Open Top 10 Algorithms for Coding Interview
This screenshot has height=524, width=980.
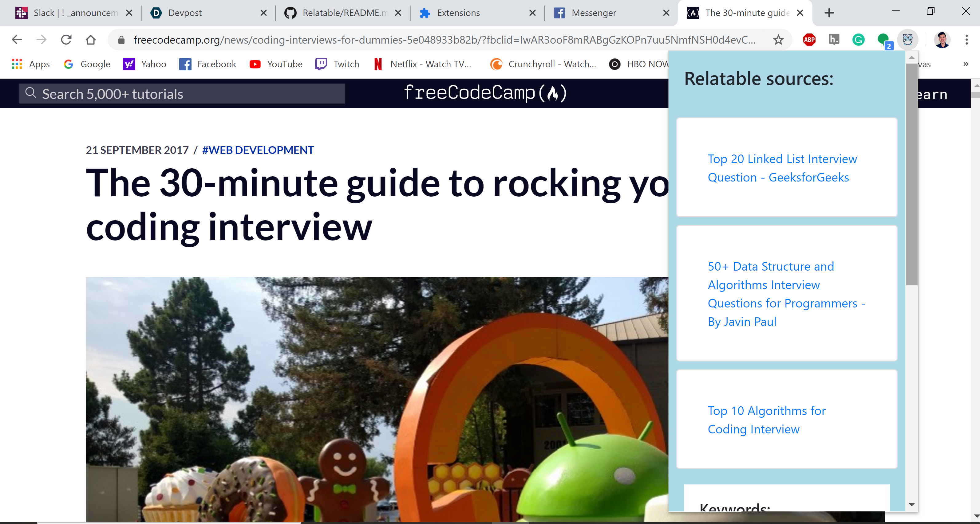pyautogui.click(x=766, y=420)
